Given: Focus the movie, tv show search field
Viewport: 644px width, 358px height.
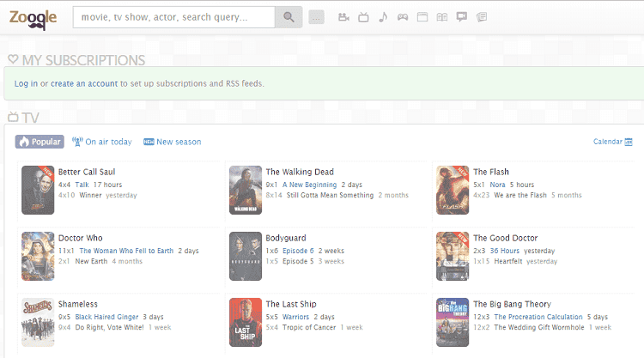Looking at the screenshot, I should point(174,16).
